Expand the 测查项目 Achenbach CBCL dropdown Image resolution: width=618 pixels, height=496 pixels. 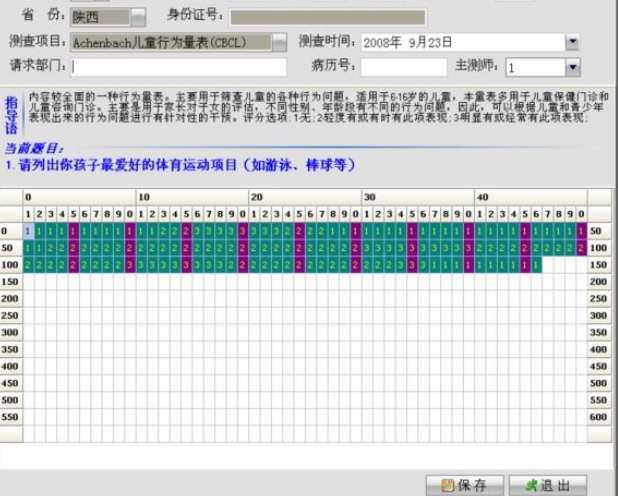click(279, 42)
